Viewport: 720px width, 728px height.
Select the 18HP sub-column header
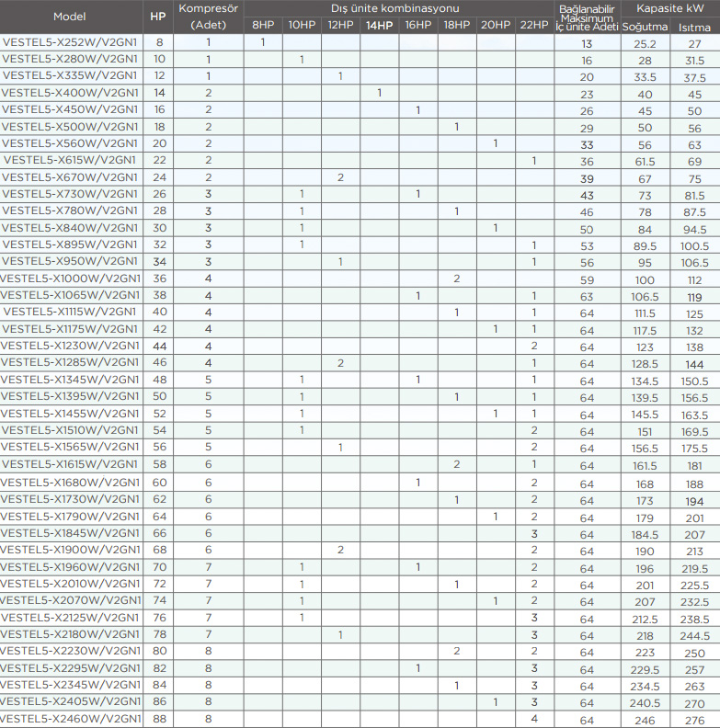(457, 25)
